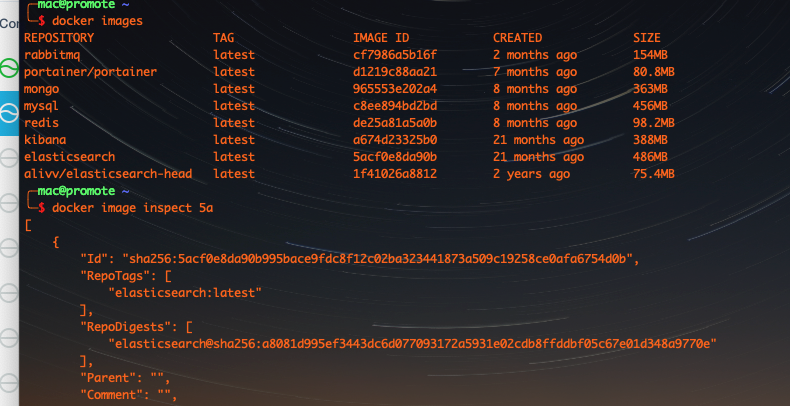Select the mysql repository name
The width and height of the screenshot is (790, 406).
(41, 106)
